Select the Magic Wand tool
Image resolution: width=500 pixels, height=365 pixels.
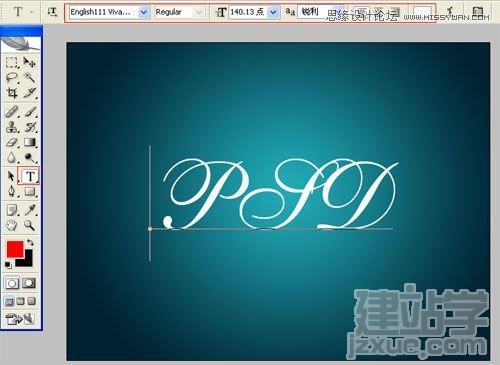[30, 77]
